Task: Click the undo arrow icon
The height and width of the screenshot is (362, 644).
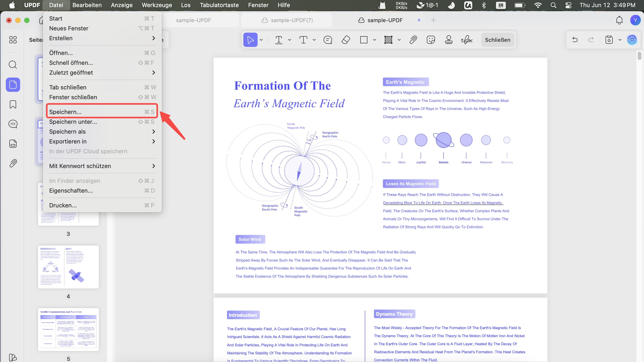Action: [x=575, y=40]
